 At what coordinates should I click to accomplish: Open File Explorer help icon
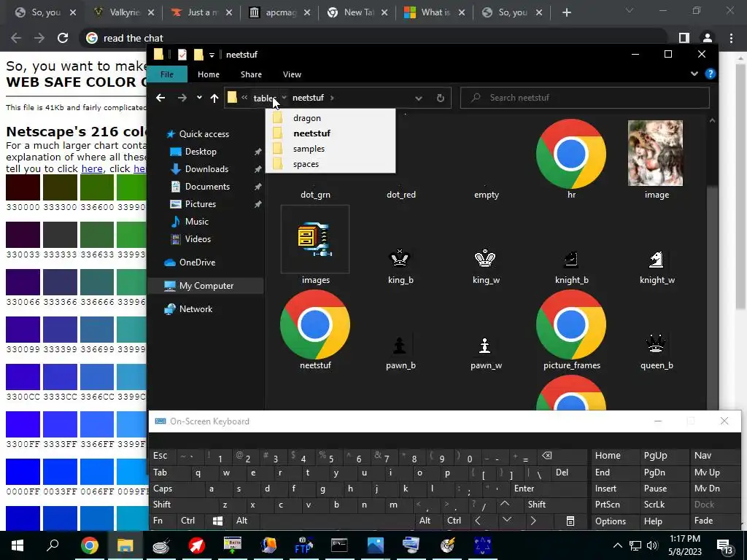(711, 74)
